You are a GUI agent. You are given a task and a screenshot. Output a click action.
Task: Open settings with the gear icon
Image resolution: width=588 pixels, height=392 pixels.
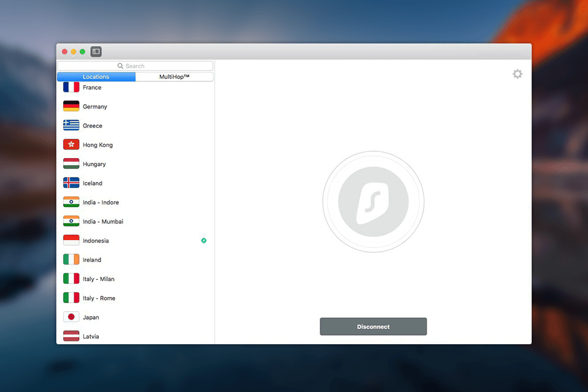pos(518,74)
